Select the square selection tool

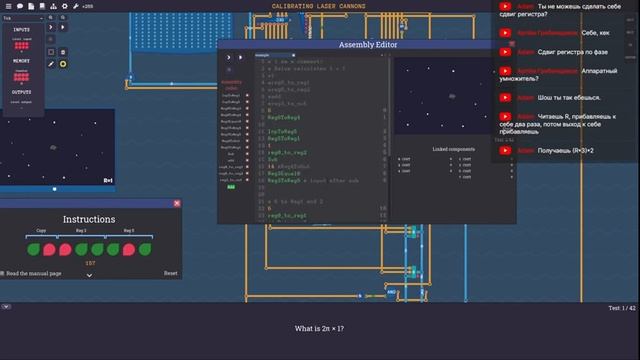51,52
